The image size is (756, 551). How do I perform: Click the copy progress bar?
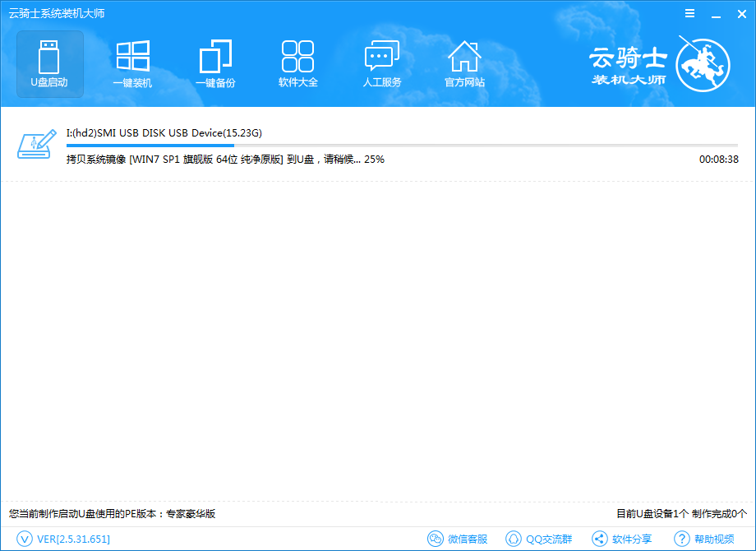click(x=402, y=146)
